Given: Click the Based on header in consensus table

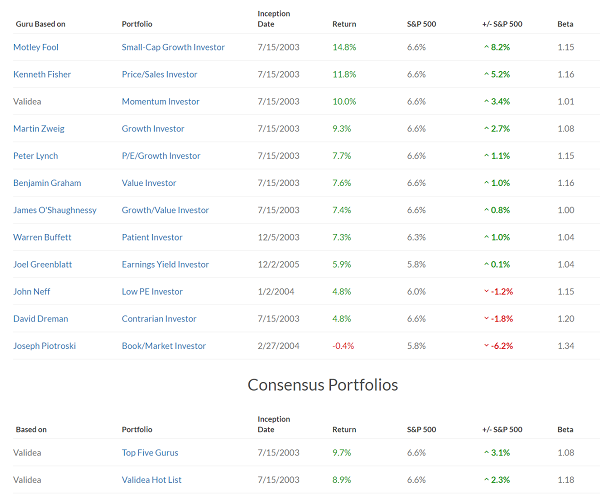Looking at the screenshot, I should click(31, 429).
